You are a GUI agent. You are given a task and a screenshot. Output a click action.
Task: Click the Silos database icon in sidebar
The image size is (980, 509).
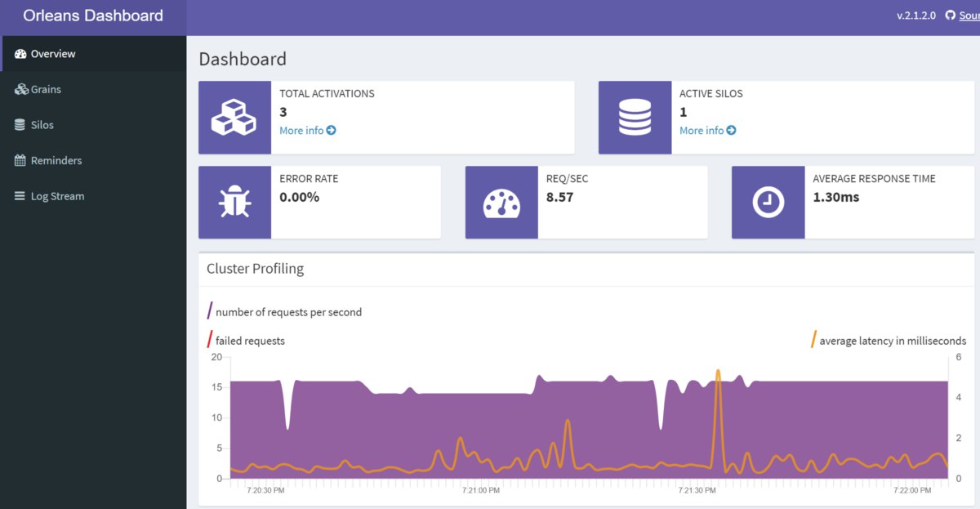pyautogui.click(x=20, y=125)
